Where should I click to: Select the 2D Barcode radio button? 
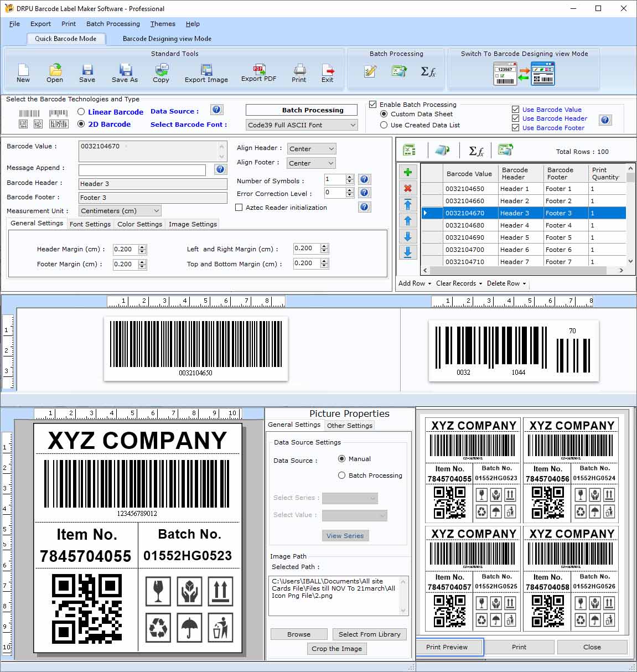pos(81,124)
